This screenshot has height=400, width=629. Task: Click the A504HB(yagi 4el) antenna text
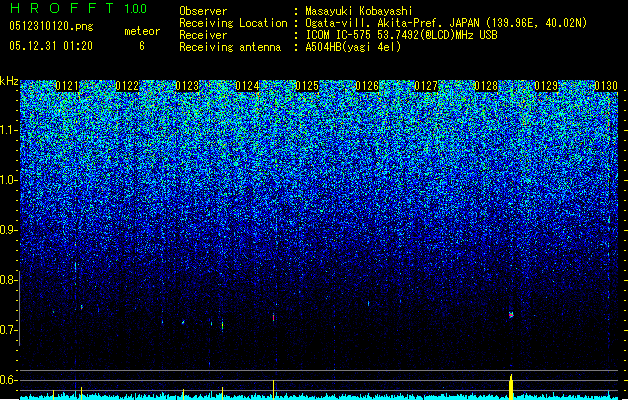click(x=353, y=47)
